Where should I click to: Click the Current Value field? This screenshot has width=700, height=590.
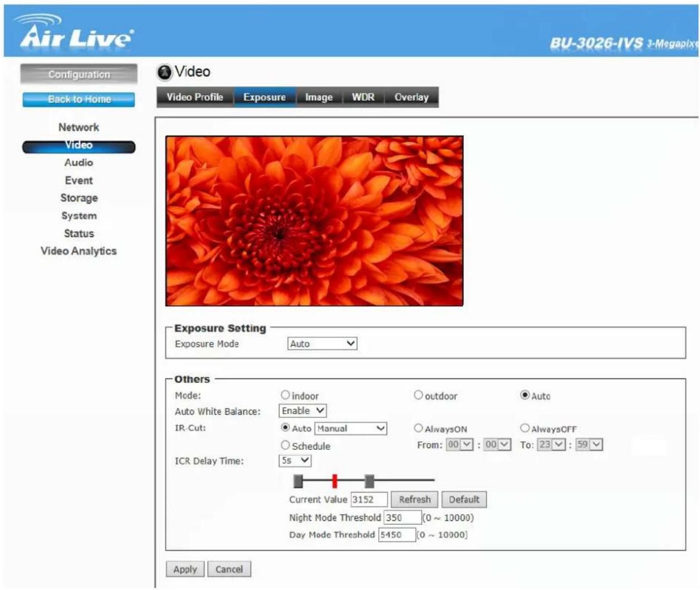pos(369,500)
